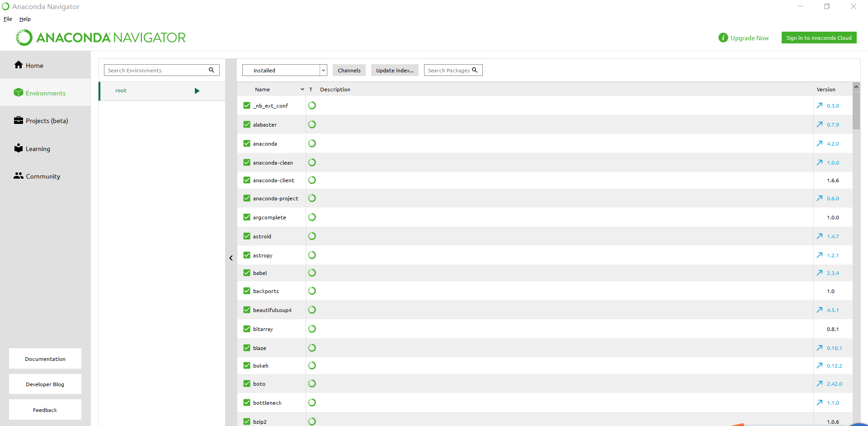868x426 pixels.
Task: Click the Channels button
Action: click(x=349, y=70)
